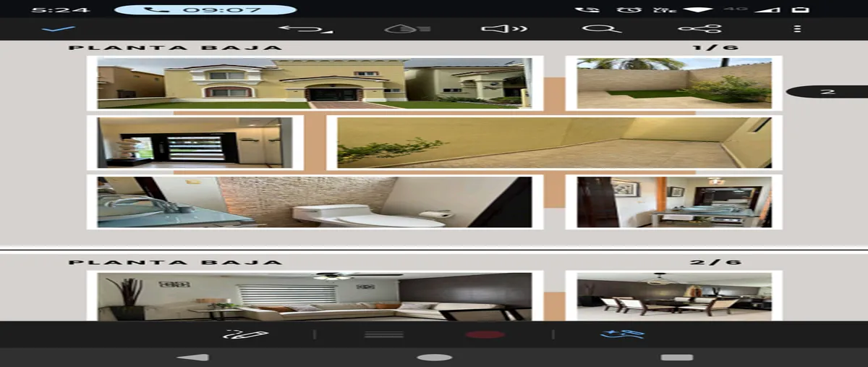This screenshot has width=868, height=367.
Task: Tap the greyed-out reading mode icon
Action: click(407, 29)
